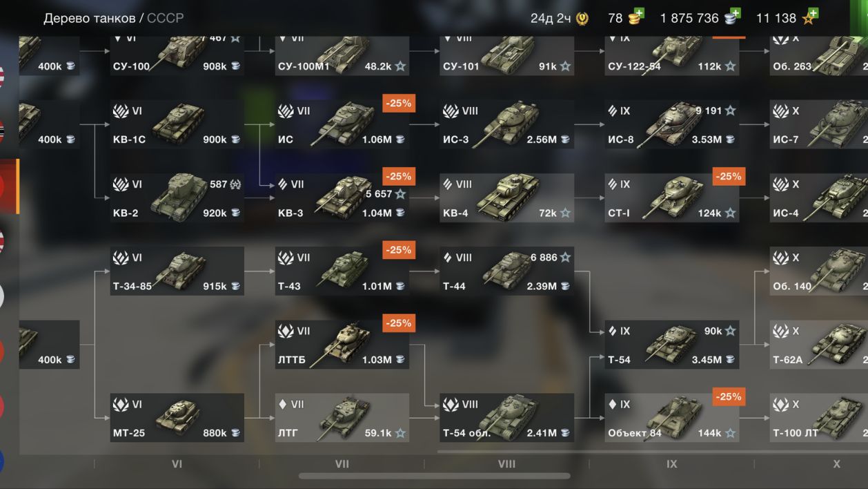Select the Объект 84 tank card
This screenshot has width=868, height=489.
[671, 418]
